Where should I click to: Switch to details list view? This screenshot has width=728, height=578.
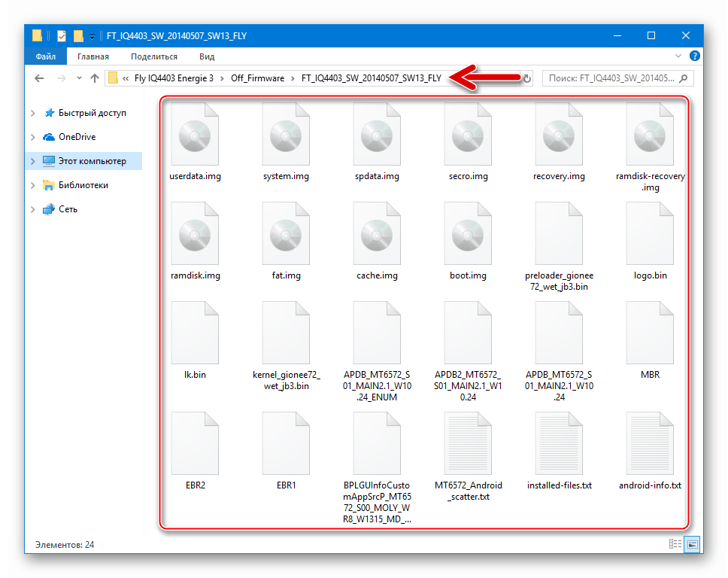click(x=675, y=543)
